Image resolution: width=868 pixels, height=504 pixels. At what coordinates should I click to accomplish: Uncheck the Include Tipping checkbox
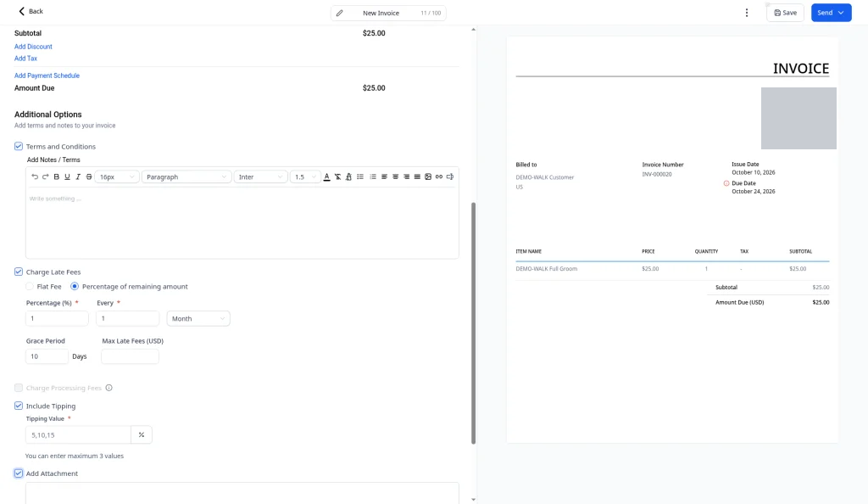pos(19,406)
